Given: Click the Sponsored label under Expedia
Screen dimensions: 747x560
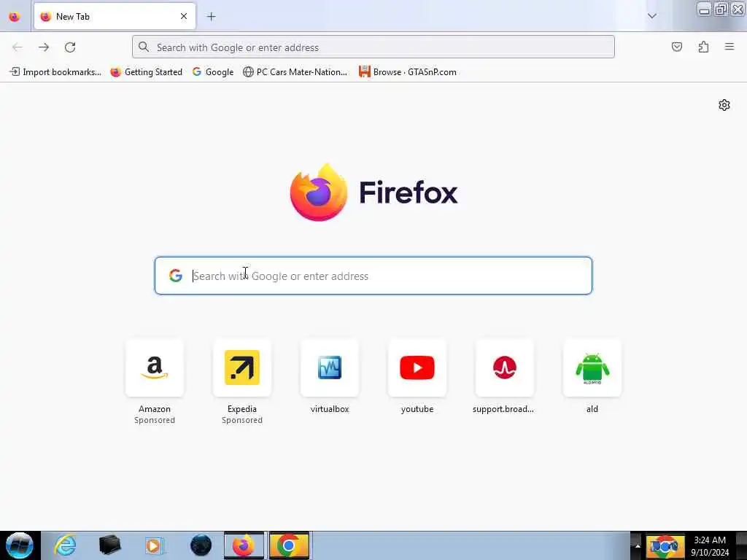Looking at the screenshot, I should pos(242,420).
